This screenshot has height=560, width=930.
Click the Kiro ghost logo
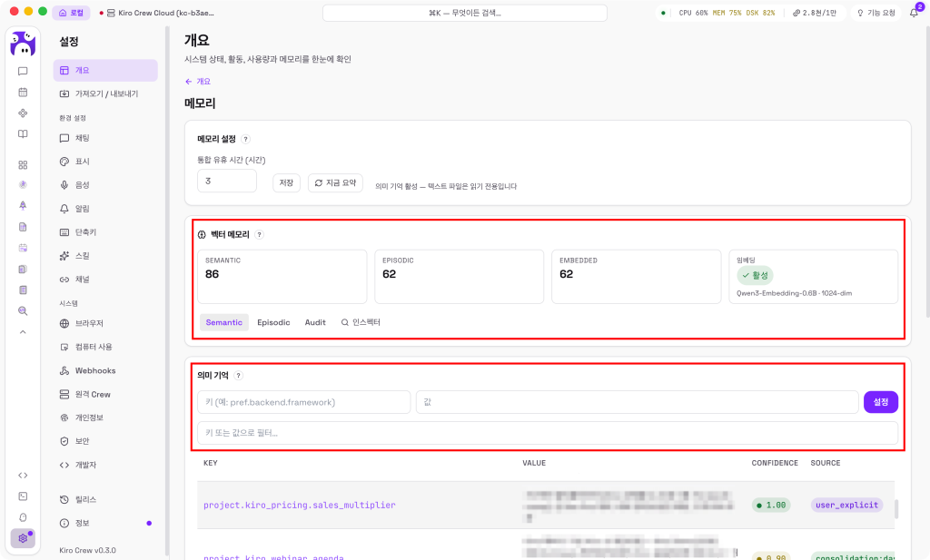coord(23,44)
